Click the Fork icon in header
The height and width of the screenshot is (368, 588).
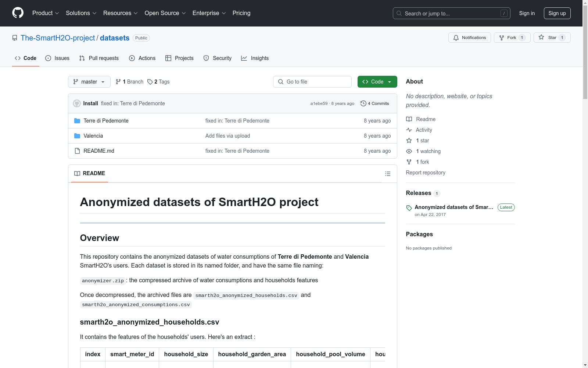(x=502, y=38)
